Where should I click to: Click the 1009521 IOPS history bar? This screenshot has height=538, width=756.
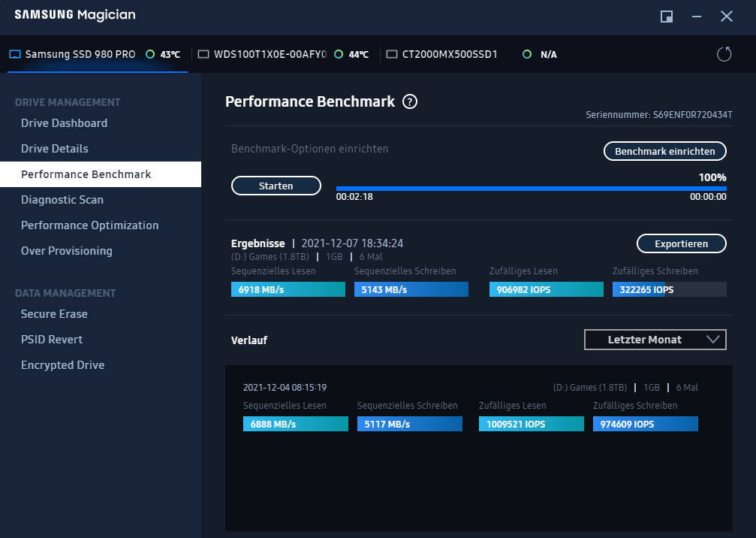point(532,424)
